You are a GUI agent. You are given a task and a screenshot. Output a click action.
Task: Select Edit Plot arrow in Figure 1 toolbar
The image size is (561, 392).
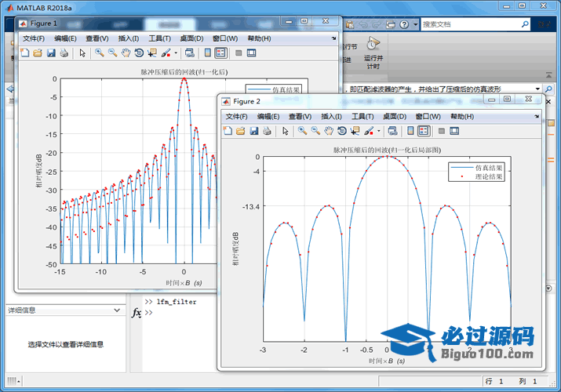[x=82, y=53]
